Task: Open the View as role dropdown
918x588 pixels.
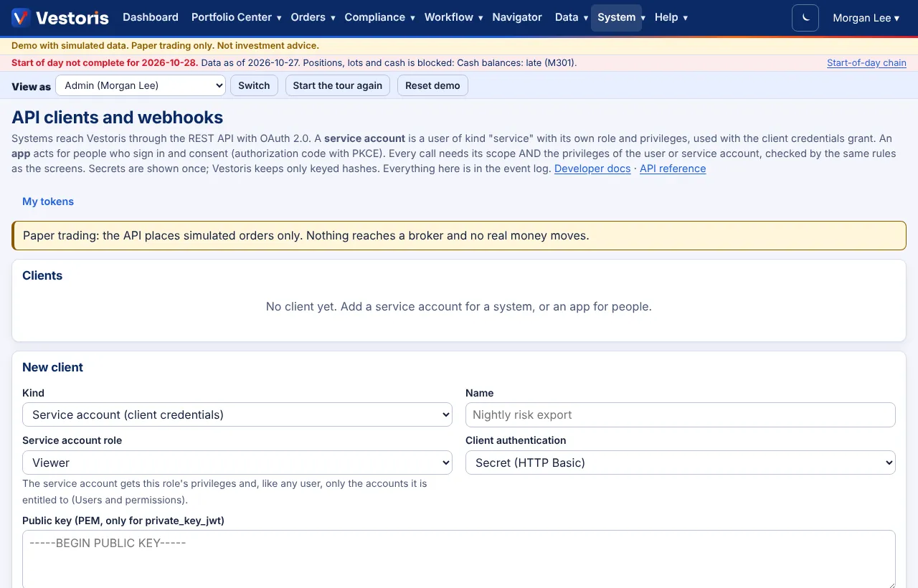Action: [x=141, y=85]
